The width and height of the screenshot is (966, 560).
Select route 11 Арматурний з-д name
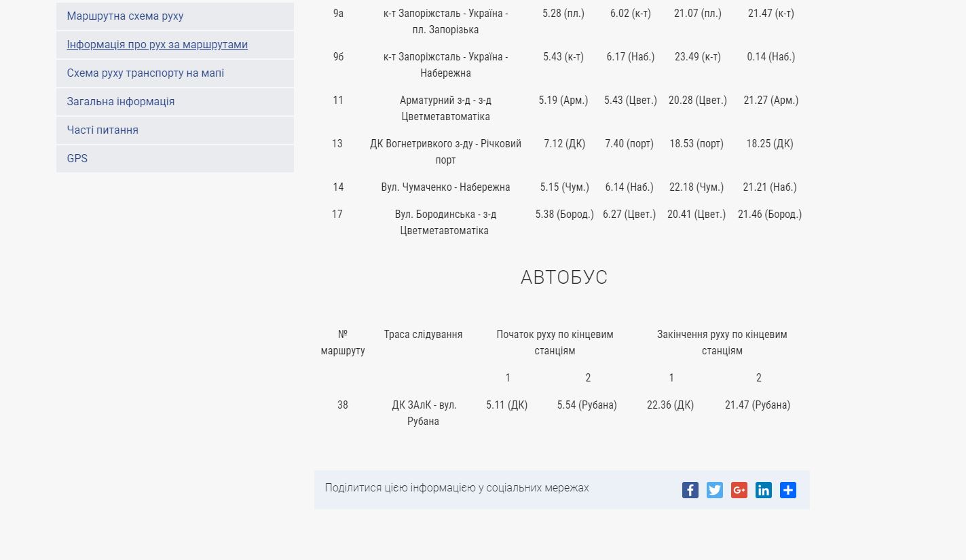tap(445, 109)
